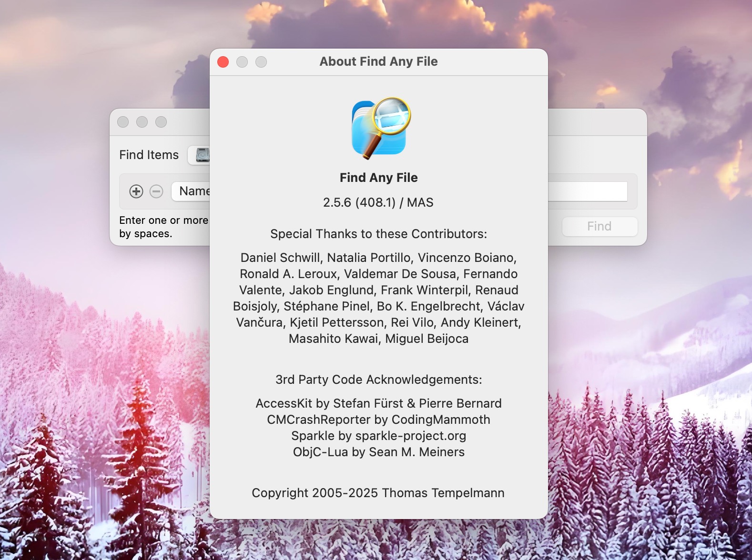Screen dimensions: 752x560
Task: Open the Name criteria dropdown
Action: click(191, 191)
